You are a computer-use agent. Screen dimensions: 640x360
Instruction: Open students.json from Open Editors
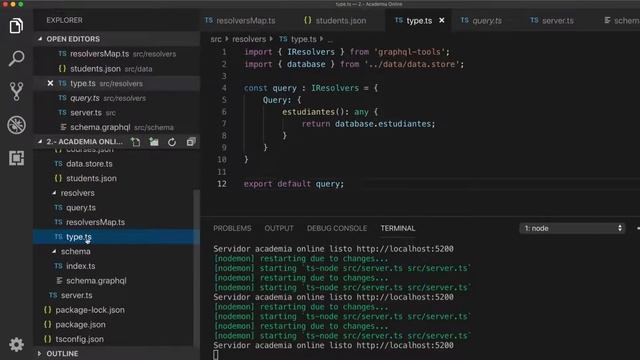pos(116,69)
